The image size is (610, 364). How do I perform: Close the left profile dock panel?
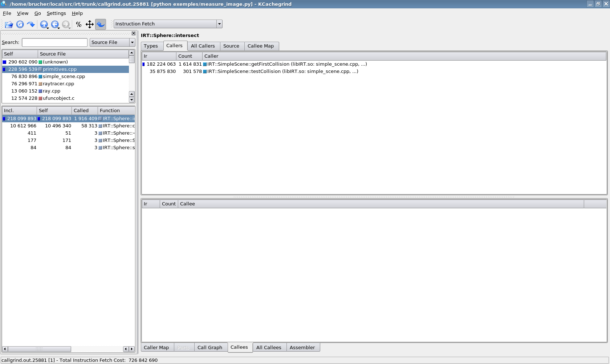[x=133, y=33]
